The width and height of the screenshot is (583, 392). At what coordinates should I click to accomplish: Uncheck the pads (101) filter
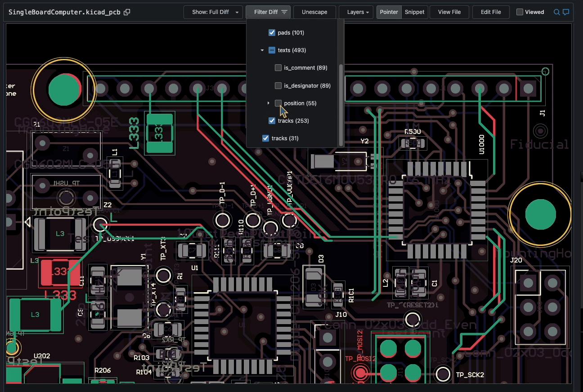click(272, 32)
